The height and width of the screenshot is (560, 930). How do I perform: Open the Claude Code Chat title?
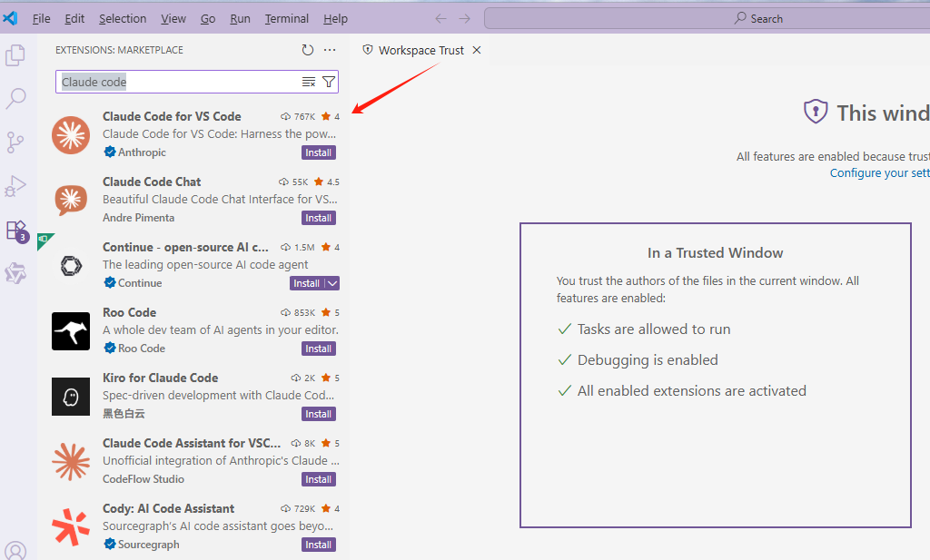[x=152, y=182]
